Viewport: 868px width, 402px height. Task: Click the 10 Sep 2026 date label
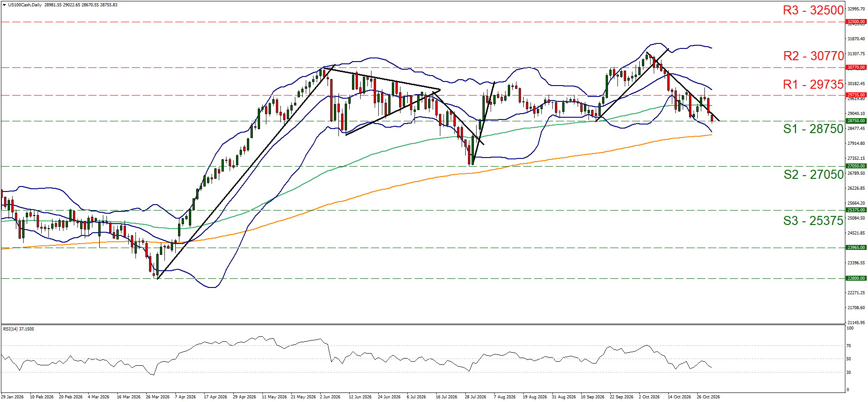[x=593, y=397]
